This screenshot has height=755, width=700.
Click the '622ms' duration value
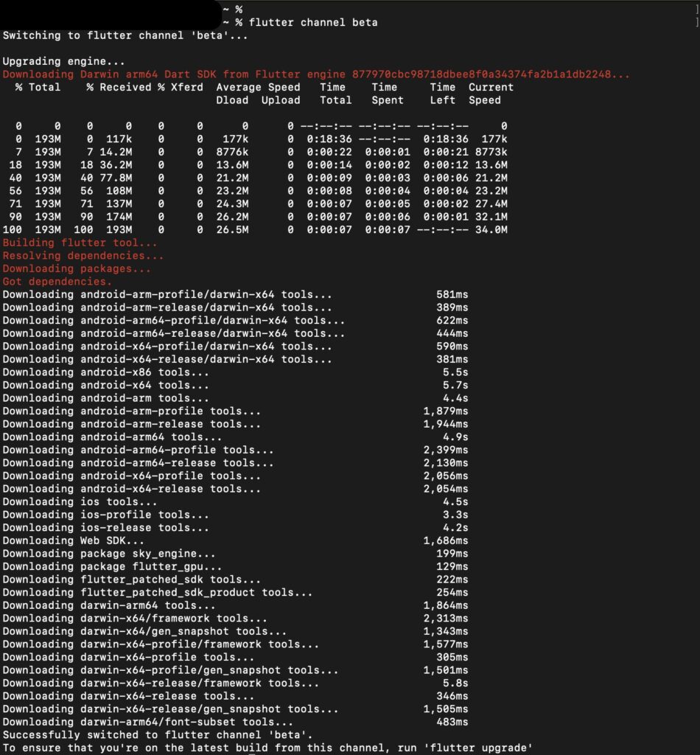(x=452, y=321)
